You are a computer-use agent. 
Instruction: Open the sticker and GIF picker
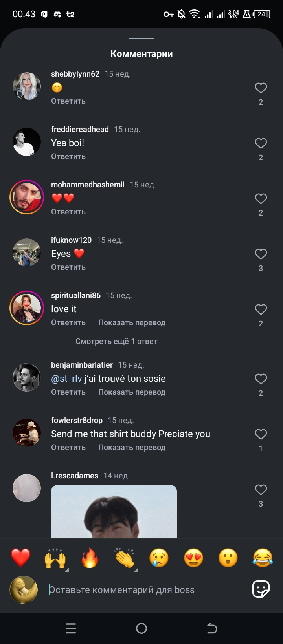[261, 589]
